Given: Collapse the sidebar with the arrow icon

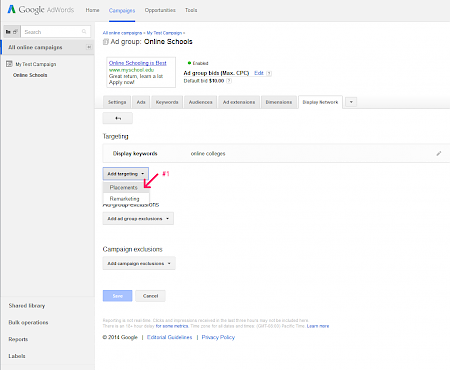Looking at the screenshot, I should [x=89, y=47].
